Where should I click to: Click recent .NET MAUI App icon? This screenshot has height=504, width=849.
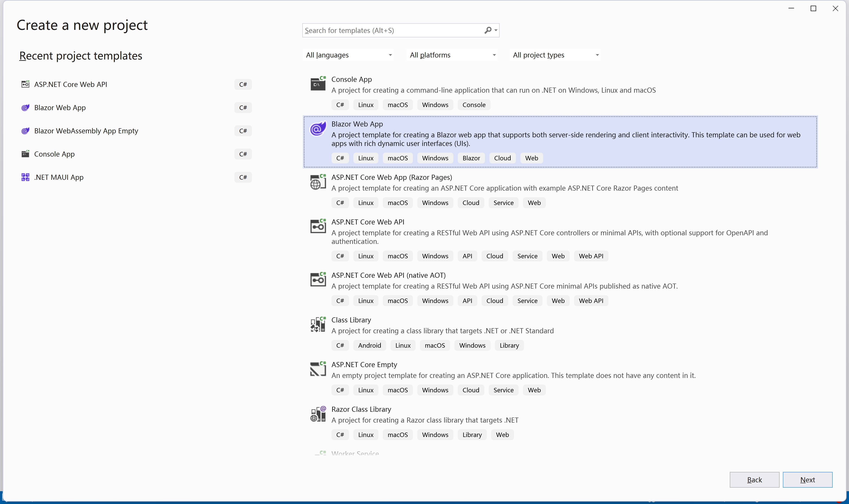(25, 177)
